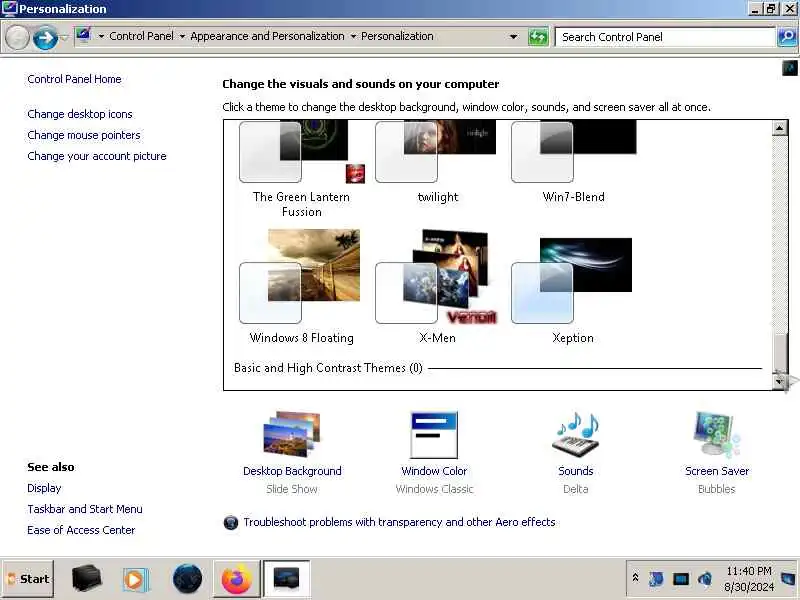Click the network tray icon

[656, 579]
